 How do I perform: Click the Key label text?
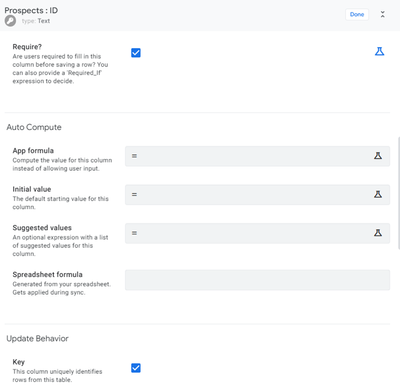19,362
